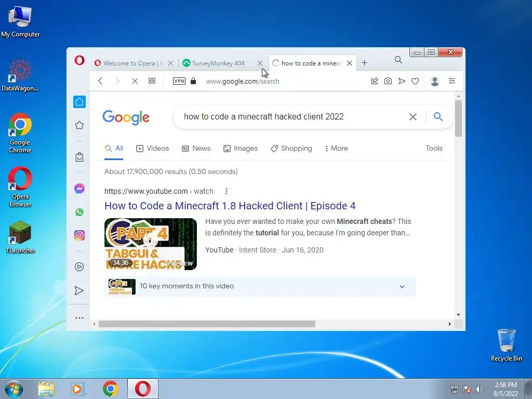The height and width of the screenshot is (399, 532).
Task: Switch to News results
Action: click(196, 148)
